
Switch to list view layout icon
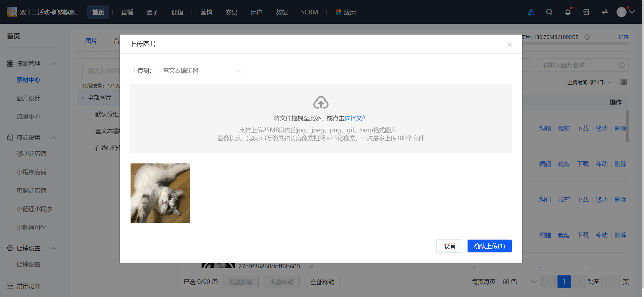tap(624, 82)
